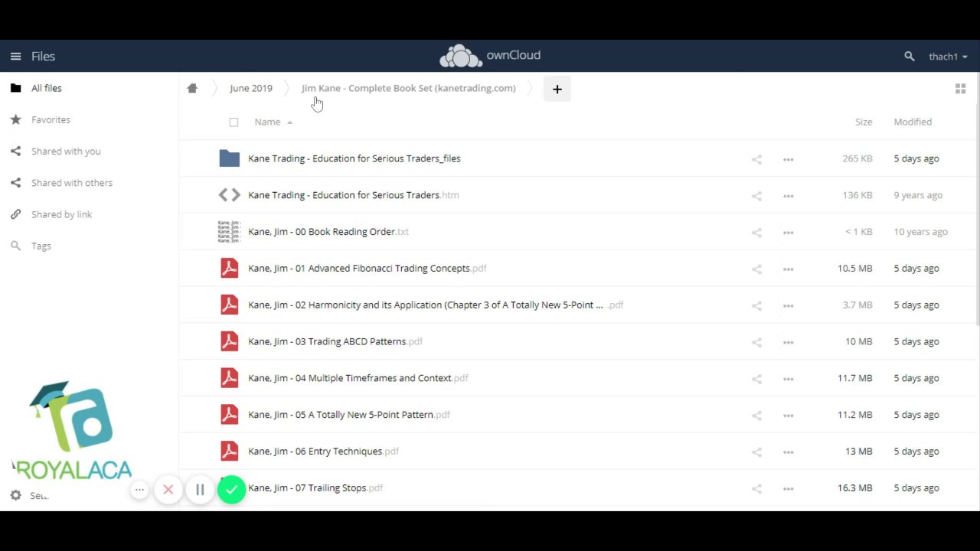This screenshot has height=551, width=980.
Task: Share 06 Entry Techniques file
Action: pyautogui.click(x=756, y=452)
